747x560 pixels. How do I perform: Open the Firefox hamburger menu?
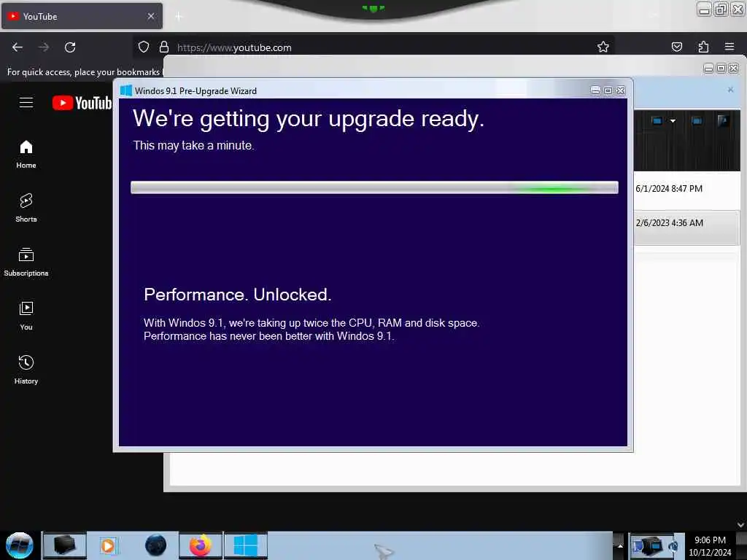point(729,47)
